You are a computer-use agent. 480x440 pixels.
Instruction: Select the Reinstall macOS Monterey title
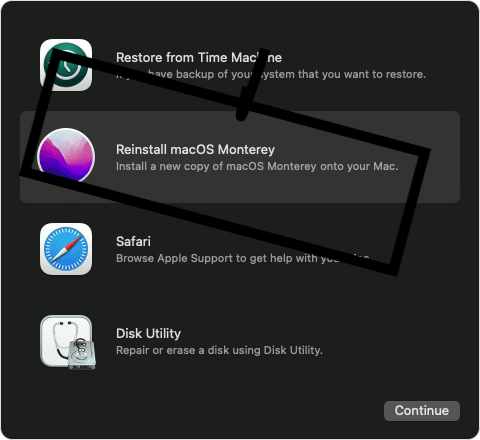(x=195, y=150)
